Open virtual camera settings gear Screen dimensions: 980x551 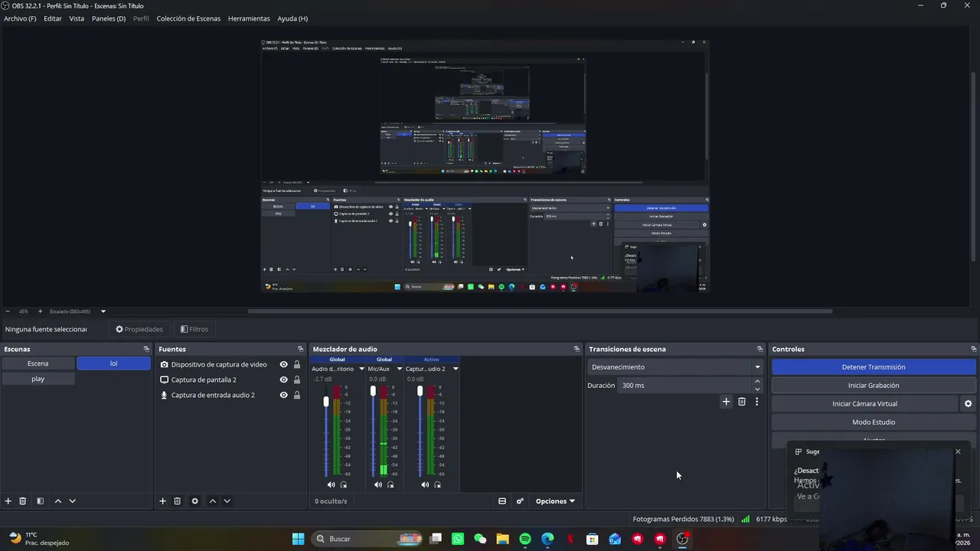(x=968, y=403)
